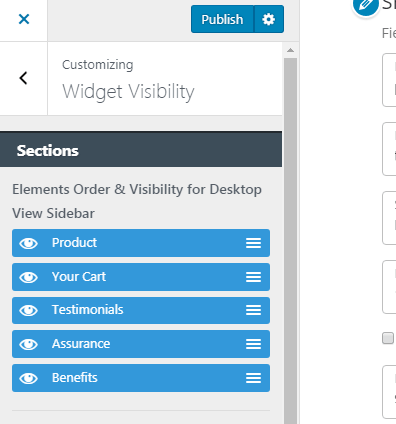The height and width of the screenshot is (424, 396).
Task: Hide the Your Cart section
Action: [28, 277]
